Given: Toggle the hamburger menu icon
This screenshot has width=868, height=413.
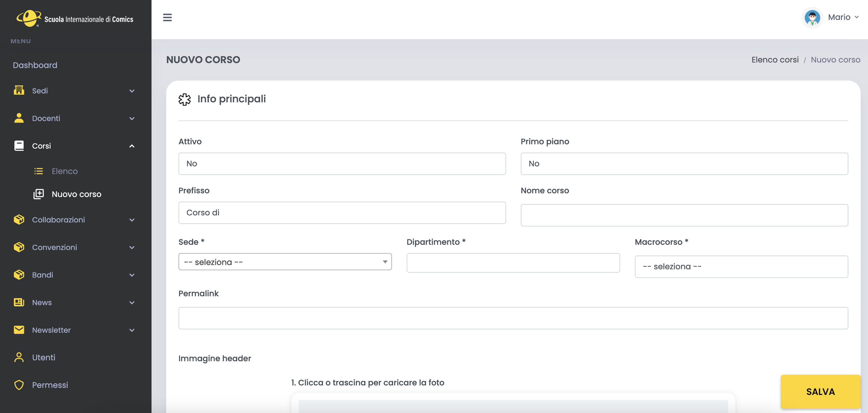Looking at the screenshot, I should coord(167,17).
